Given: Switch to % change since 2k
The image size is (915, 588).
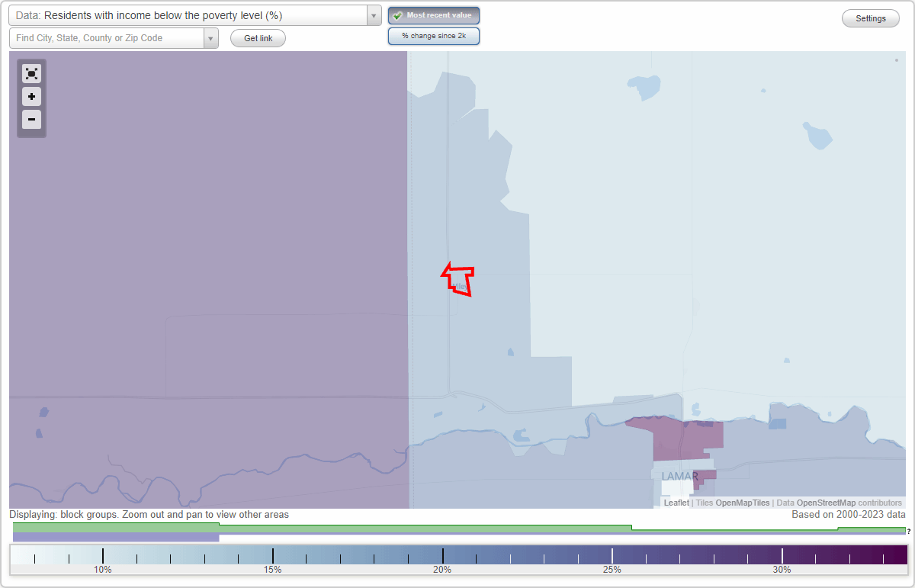Looking at the screenshot, I should [x=434, y=36].
